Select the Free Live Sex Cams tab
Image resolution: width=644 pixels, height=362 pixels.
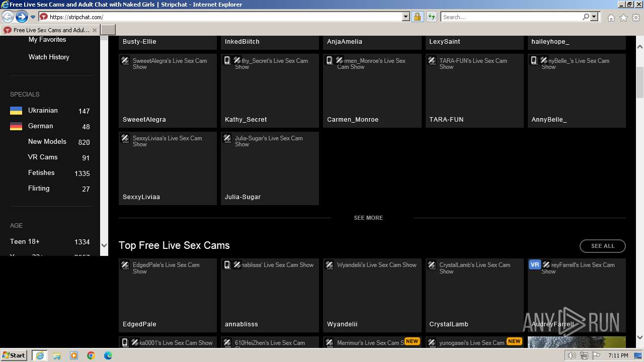click(x=50, y=30)
